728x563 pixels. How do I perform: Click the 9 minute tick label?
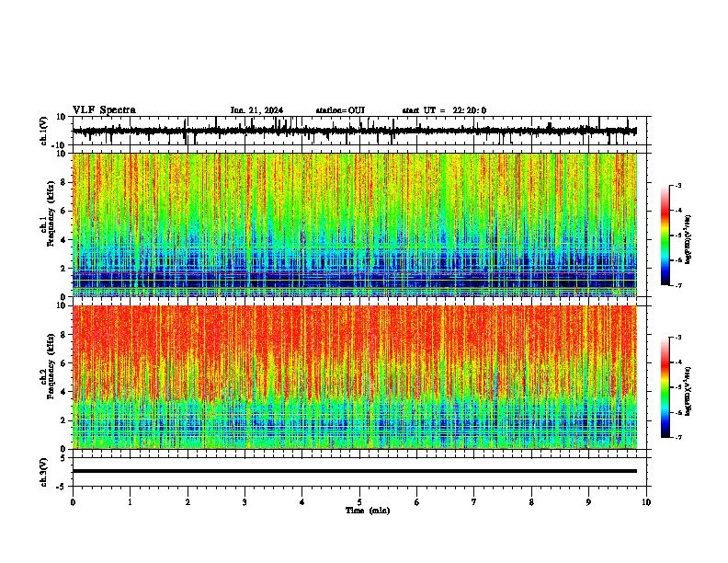[x=588, y=502]
